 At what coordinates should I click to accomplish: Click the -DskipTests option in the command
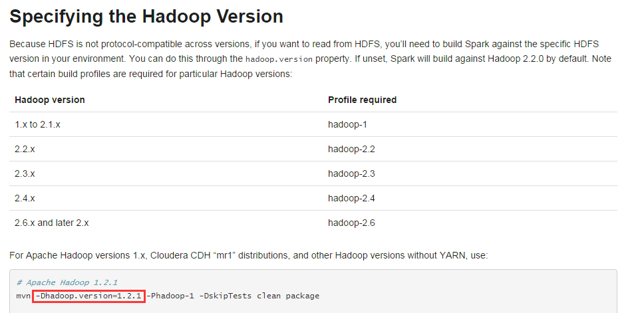click(x=226, y=296)
